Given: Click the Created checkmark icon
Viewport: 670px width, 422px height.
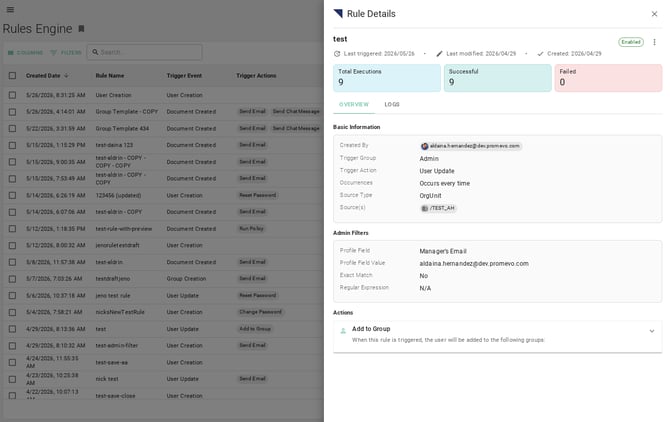Looking at the screenshot, I should [540, 54].
